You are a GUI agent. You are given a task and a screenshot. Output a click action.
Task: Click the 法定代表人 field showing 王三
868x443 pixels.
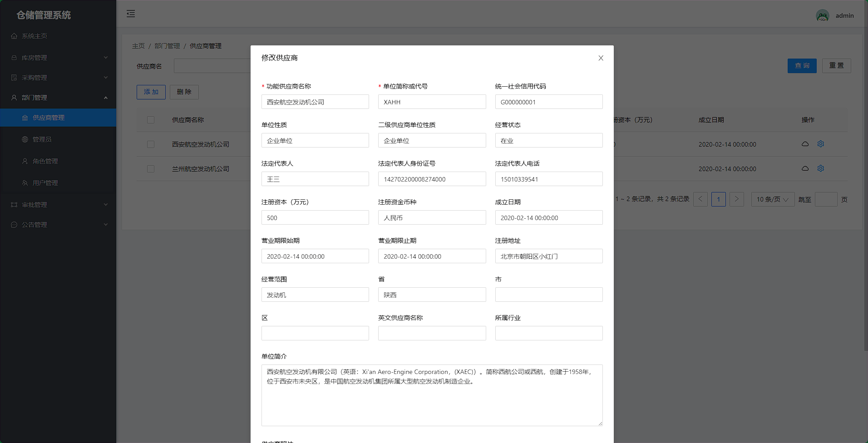pyautogui.click(x=315, y=179)
